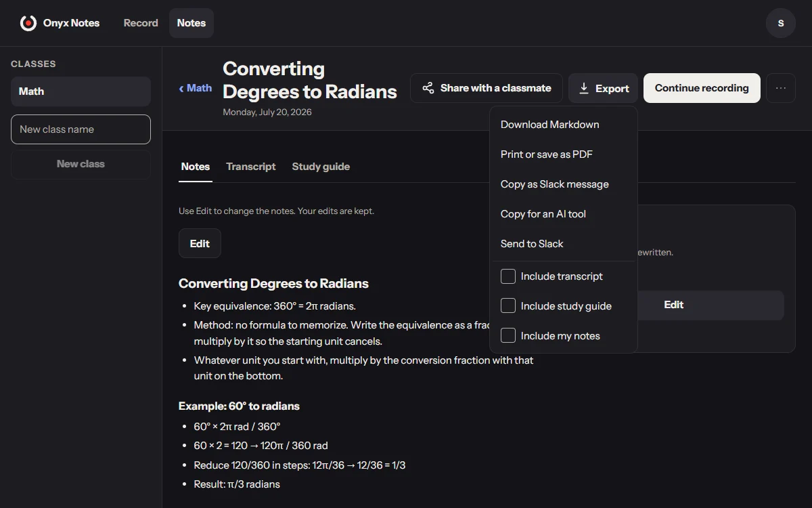Click the download icon on Export
This screenshot has width=812, height=508.
584,88
